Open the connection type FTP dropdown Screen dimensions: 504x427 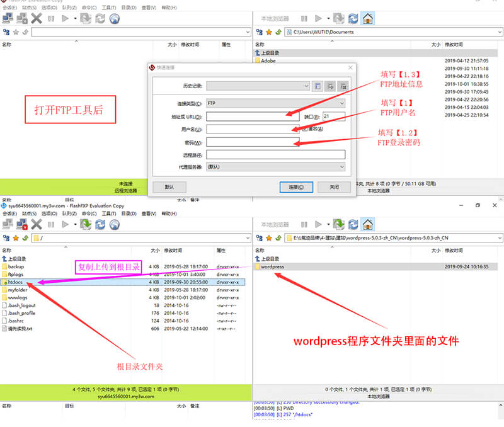tap(275, 103)
